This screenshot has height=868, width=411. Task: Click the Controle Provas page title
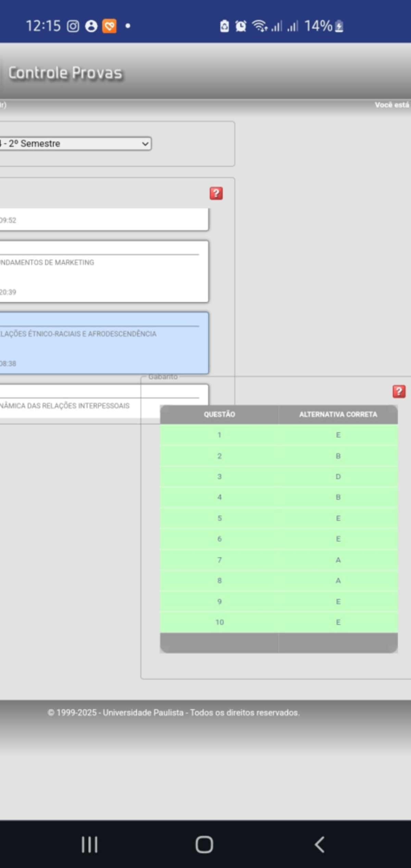click(65, 73)
